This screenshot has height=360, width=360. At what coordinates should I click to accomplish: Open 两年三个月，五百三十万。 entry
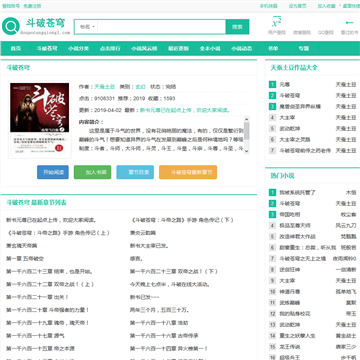(x=160, y=310)
